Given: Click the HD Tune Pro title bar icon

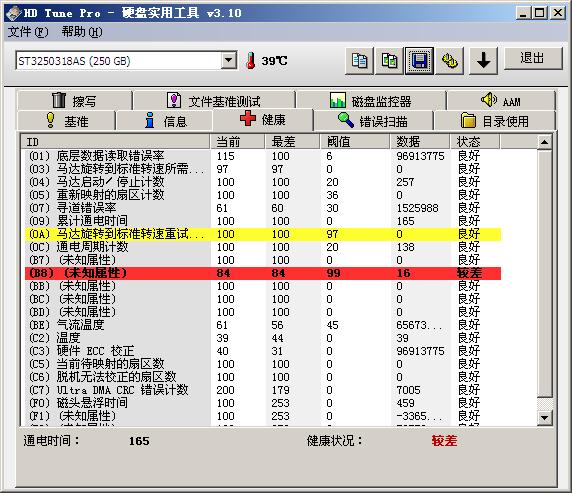Looking at the screenshot, I should 13,14.
